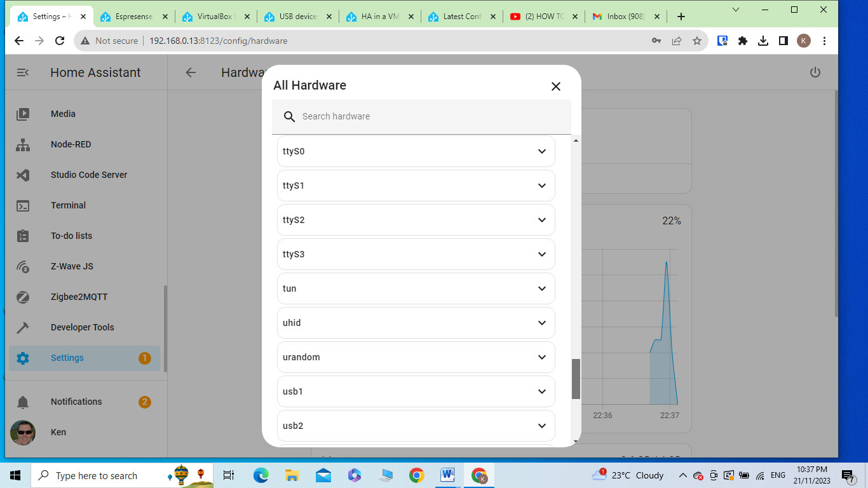This screenshot has height=488, width=868.
Task: Open the Settings badge entry
Action: [67, 358]
